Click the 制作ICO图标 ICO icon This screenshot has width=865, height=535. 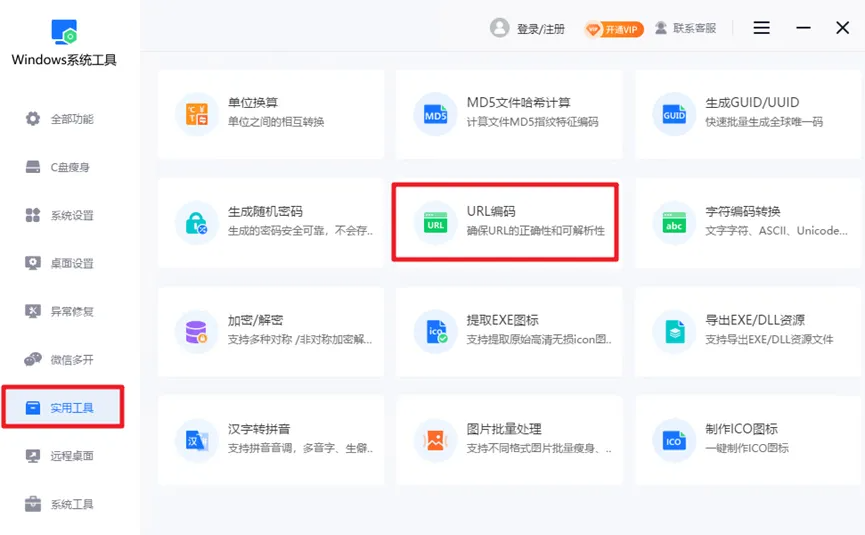click(674, 441)
